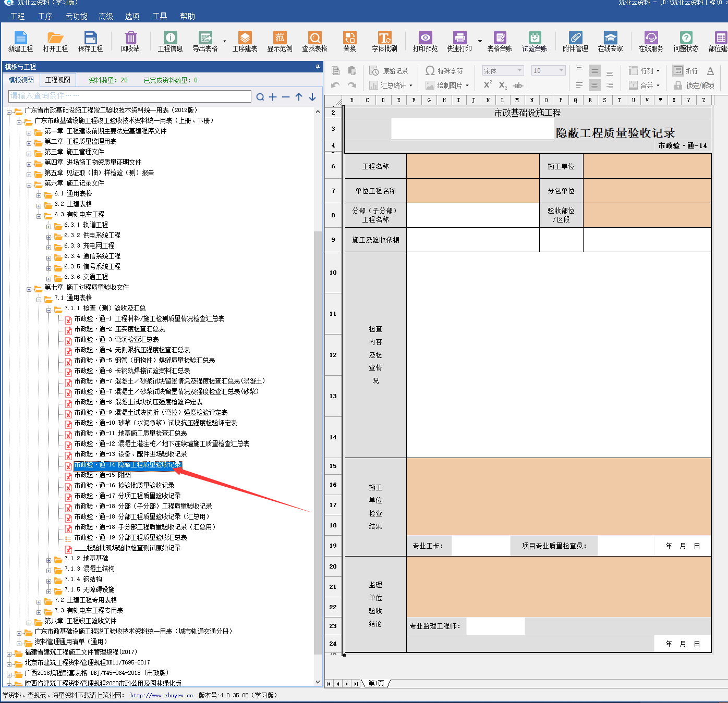Screen dimensions: 728x703
Task: Open the 帮助 menu
Action: click(187, 16)
